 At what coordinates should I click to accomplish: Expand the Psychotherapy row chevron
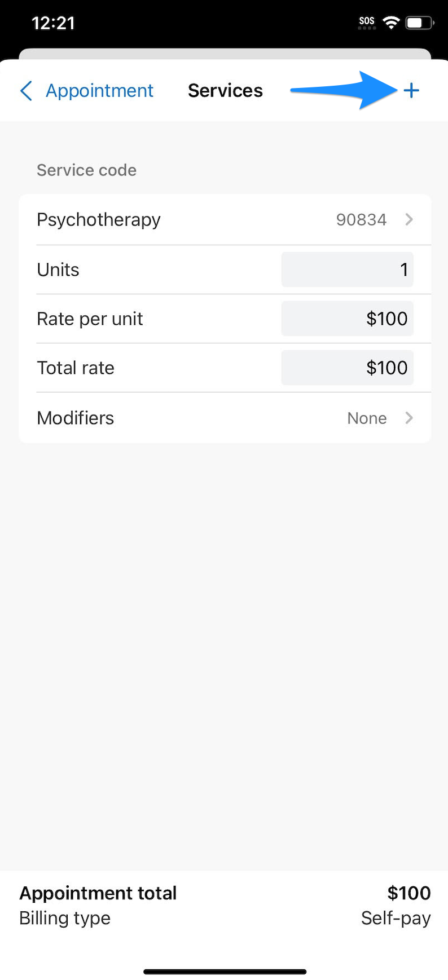coord(409,219)
